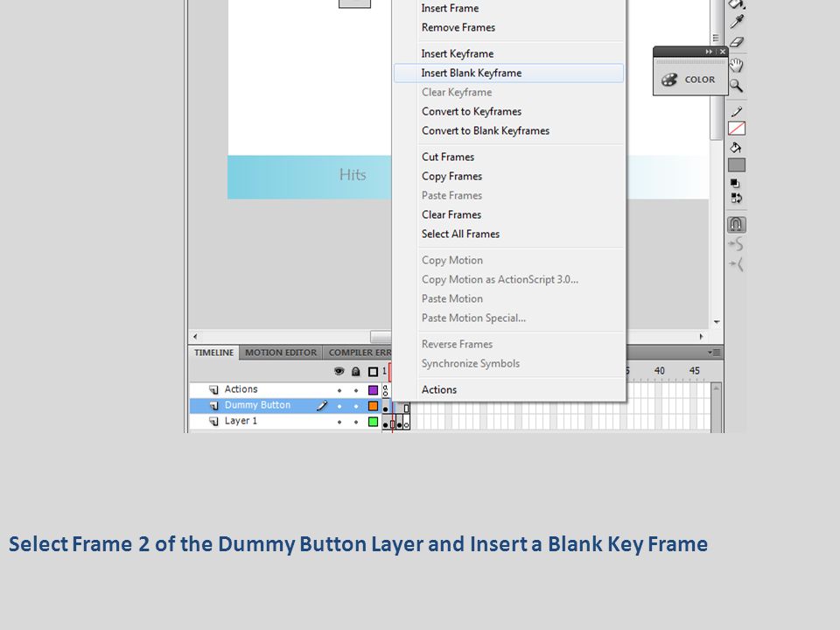This screenshot has height=630, width=840.
Task: Choose Insert Keyframe from context menu
Action: (509, 54)
